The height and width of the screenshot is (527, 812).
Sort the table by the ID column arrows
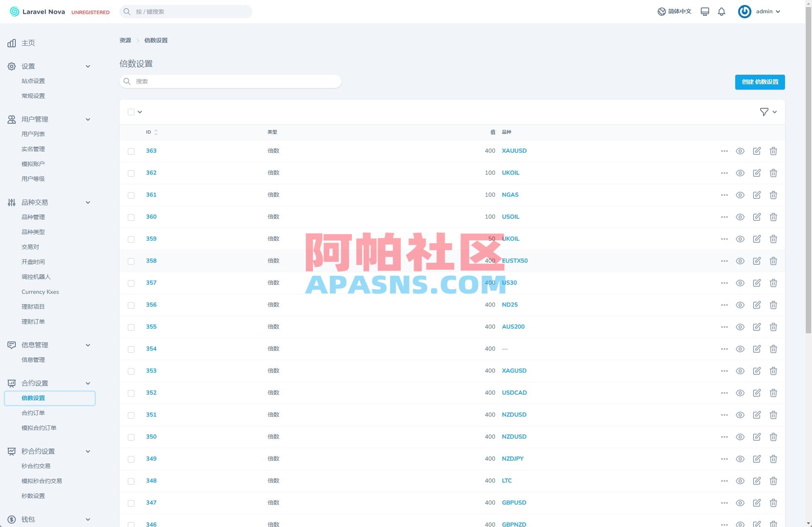pos(156,132)
